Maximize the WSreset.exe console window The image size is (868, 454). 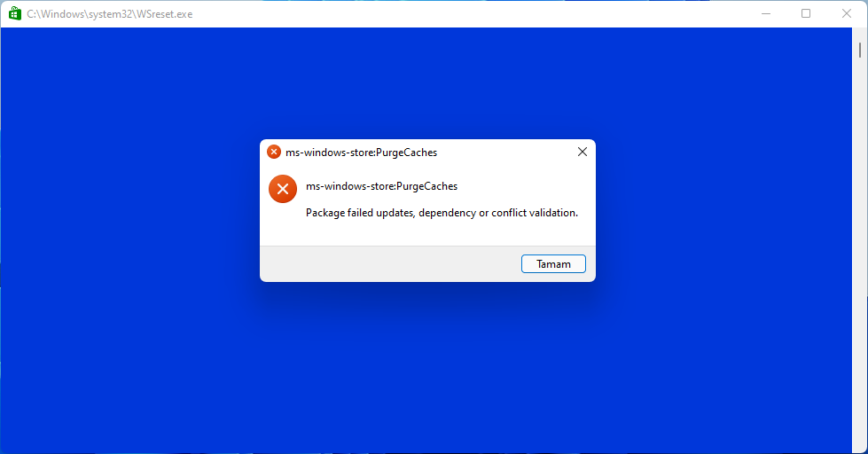pyautogui.click(x=806, y=14)
